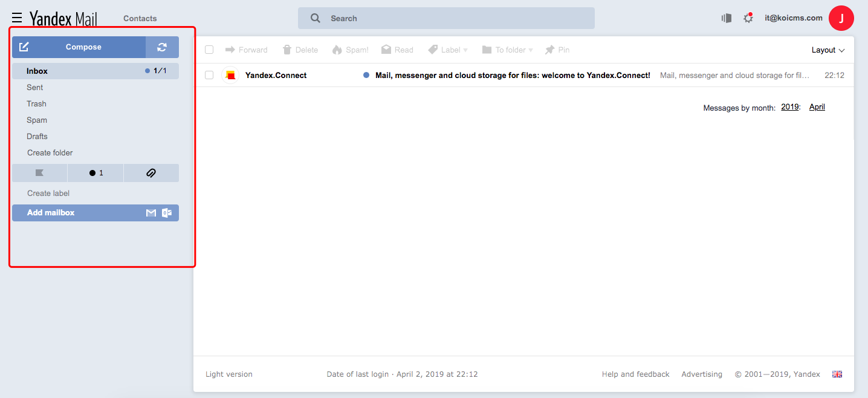Viewport: 868px width, 398px height.
Task: Open the Layout dropdown
Action: tap(828, 50)
